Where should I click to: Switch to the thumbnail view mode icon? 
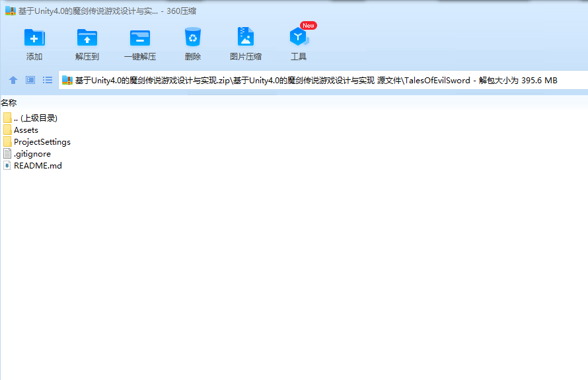[x=30, y=80]
